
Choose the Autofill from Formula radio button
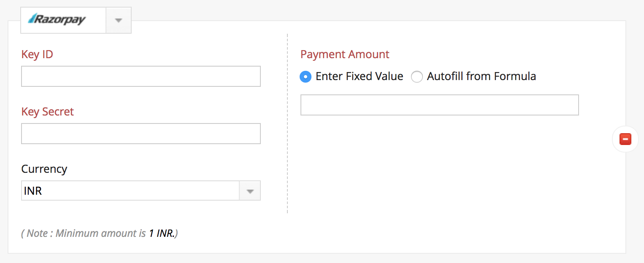point(417,77)
